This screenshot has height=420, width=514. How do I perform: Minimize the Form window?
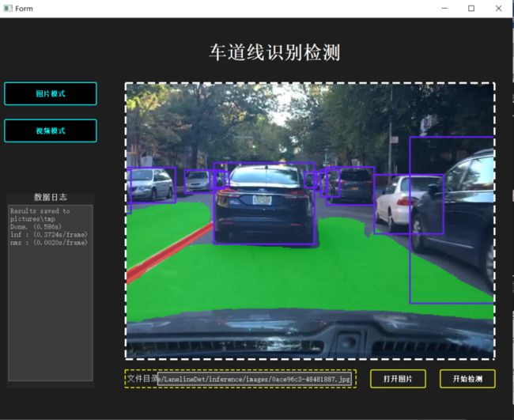click(x=444, y=8)
